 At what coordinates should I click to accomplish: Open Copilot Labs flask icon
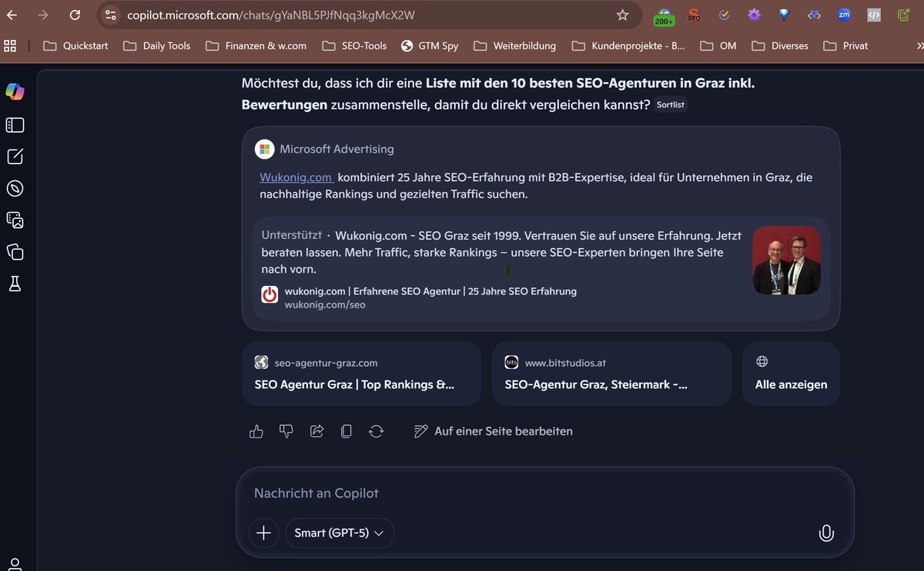click(15, 284)
